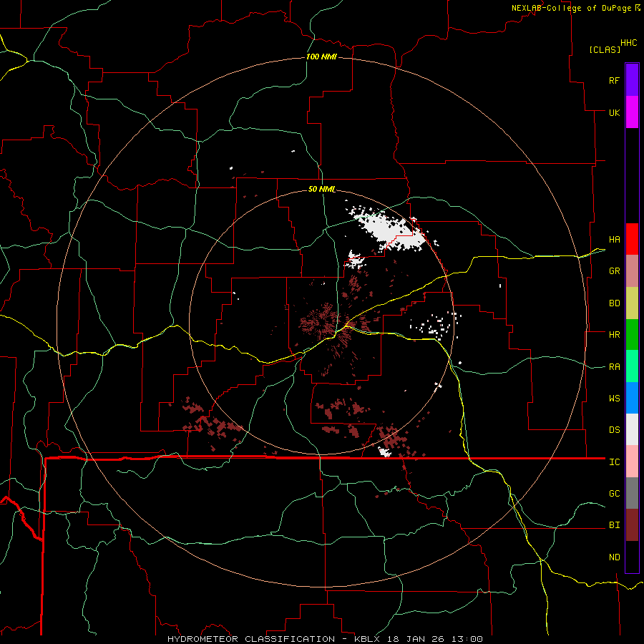
Task: Click the UK magenta legend swatch
Action: (x=632, y=112)
